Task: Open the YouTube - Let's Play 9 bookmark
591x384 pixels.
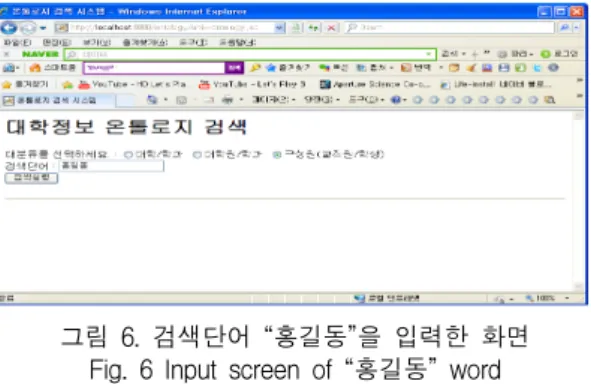Action: 252,84
